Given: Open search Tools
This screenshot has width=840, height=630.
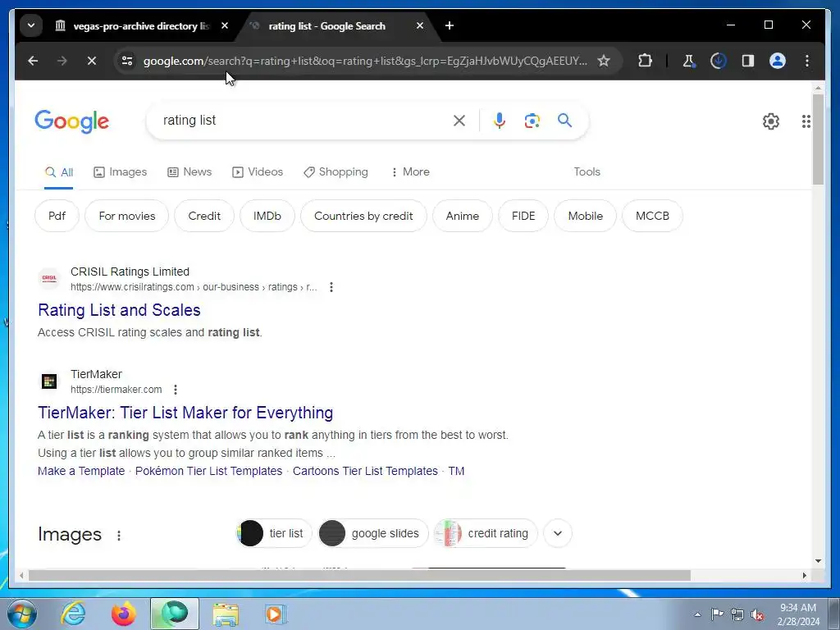Looking at the screenshot, I should click(x=587, y=172).
